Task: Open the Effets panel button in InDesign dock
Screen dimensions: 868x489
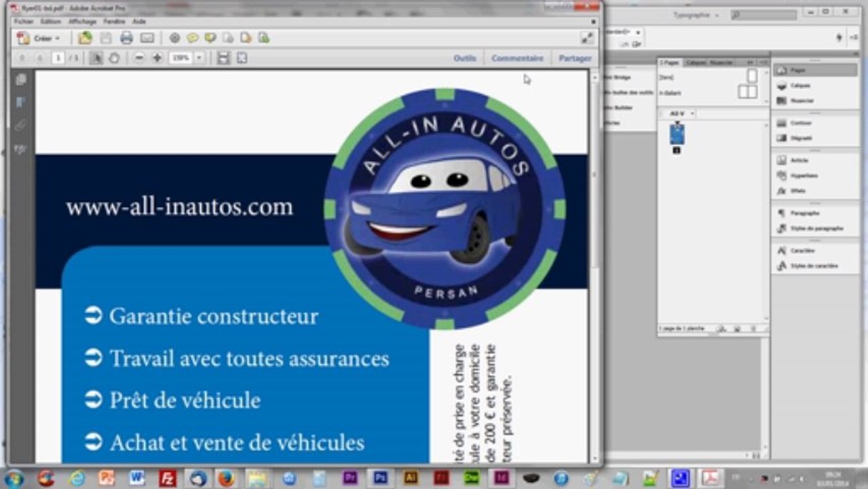Action: 815,191
